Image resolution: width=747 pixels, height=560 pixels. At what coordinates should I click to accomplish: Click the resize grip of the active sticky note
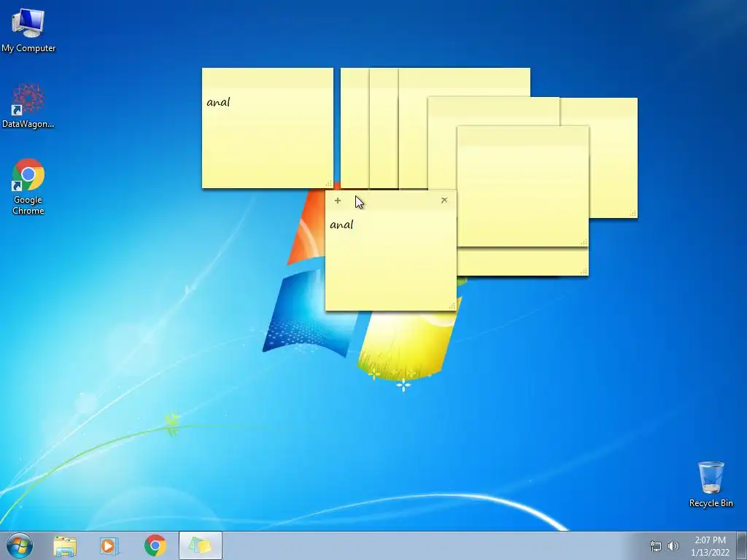click(x=452, y=306)
